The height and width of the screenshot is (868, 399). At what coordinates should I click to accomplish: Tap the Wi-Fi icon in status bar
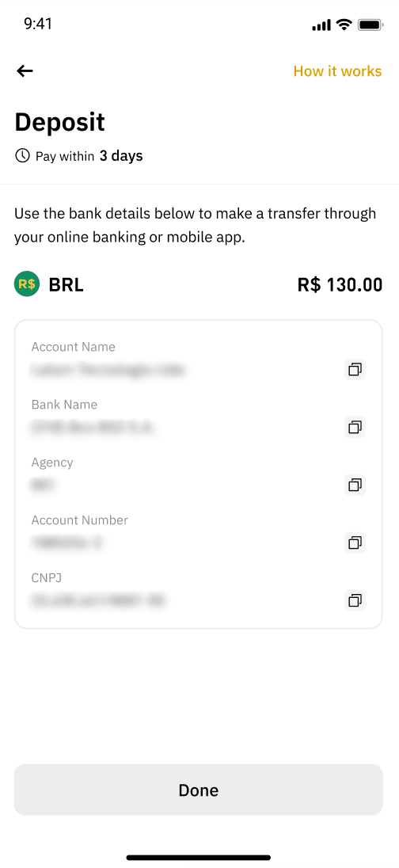[x=344, y=25]
